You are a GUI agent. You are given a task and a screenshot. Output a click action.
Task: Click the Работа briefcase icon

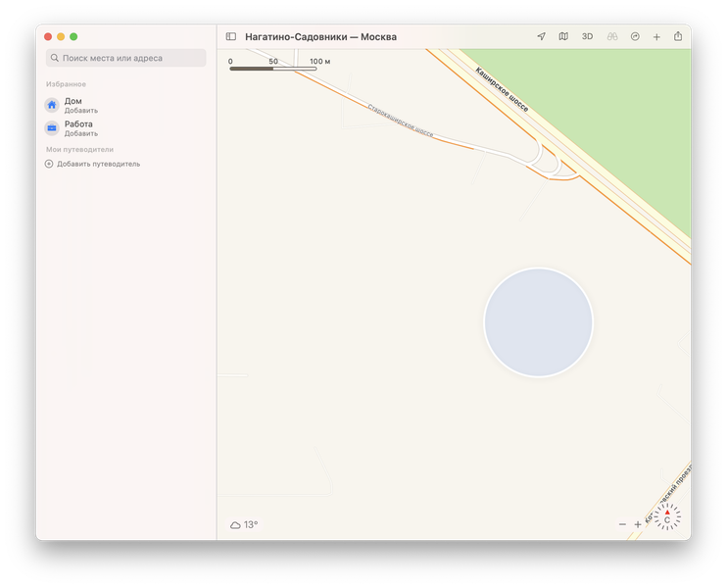coord(52,128)
